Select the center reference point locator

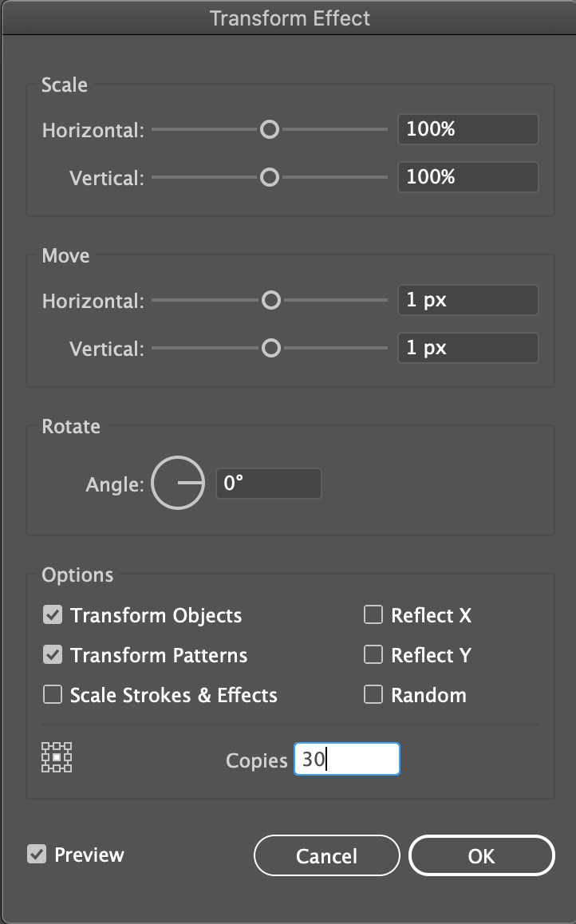[57, 758]
